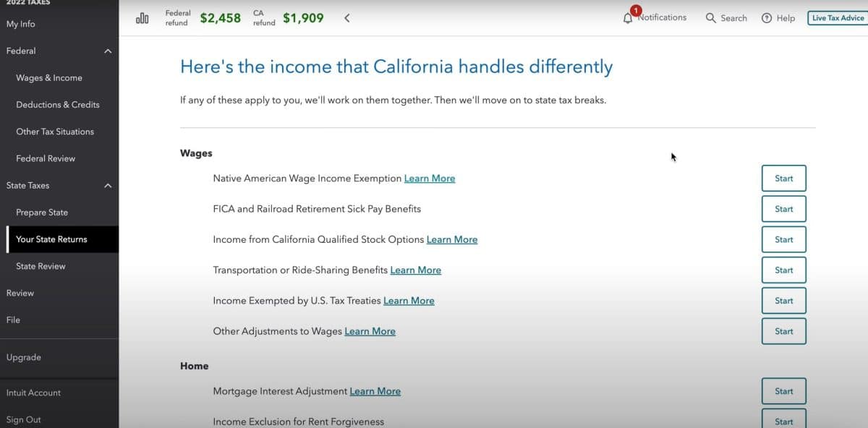Collapse the refund tracker panel
Viewport: 868px width, 428px height.
pos(346,17)
